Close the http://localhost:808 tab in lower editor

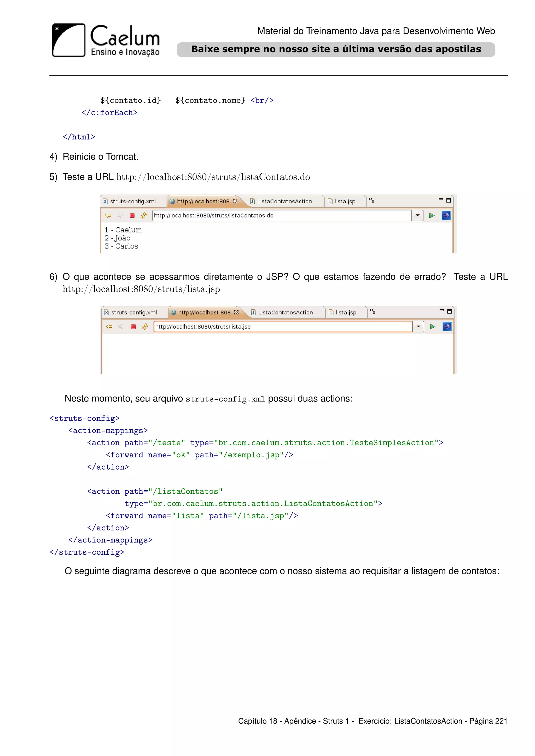[x=236, y=312]
